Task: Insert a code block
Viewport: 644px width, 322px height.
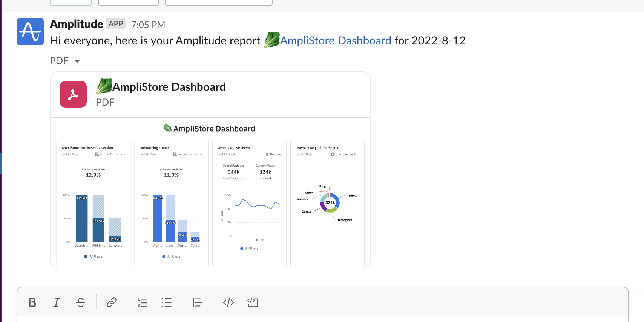Action: (253, 302)
